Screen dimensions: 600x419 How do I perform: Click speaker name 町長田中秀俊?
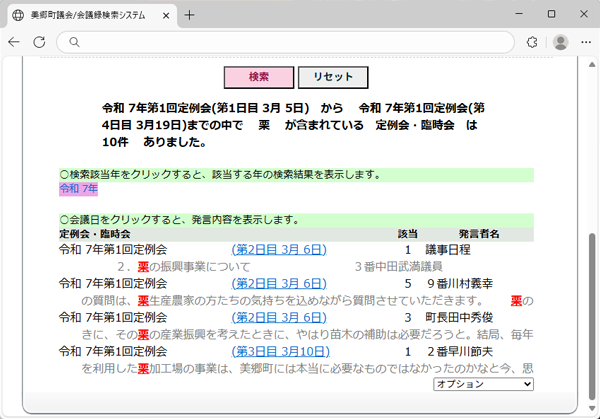pos(459,317)
